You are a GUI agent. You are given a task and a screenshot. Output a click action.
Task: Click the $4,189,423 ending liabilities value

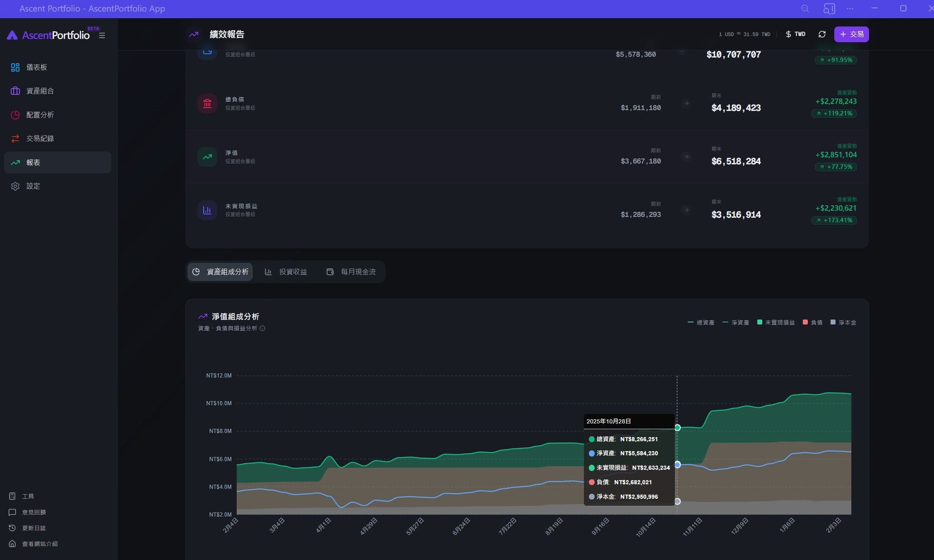click(736, 108)
